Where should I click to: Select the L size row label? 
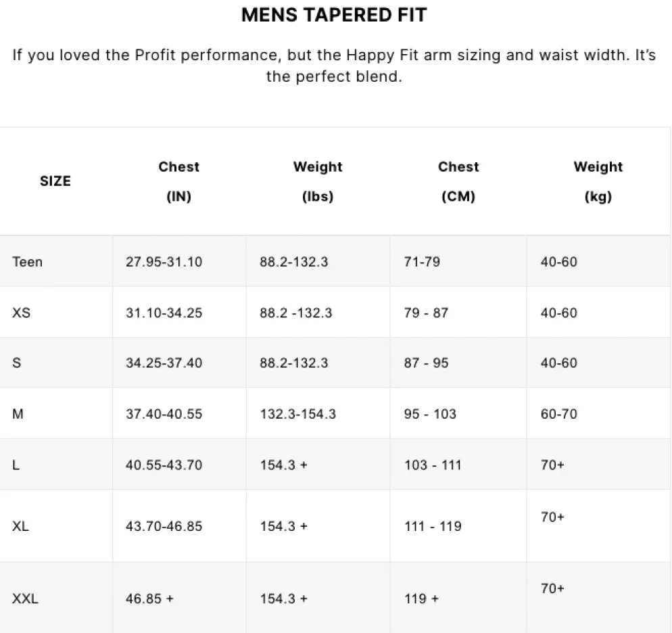pos(16,465)
